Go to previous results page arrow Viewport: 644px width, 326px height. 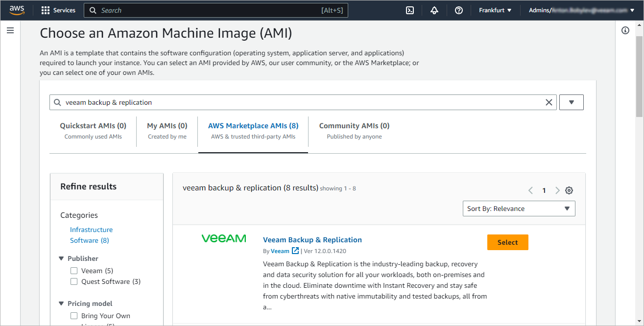pyautogui.click(x=530, y=190)
